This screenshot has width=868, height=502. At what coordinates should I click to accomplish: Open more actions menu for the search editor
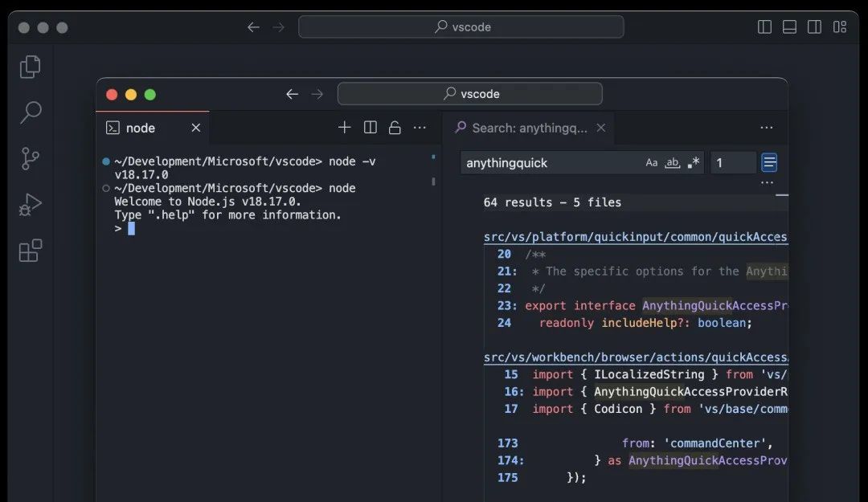(x=767, y=128)
